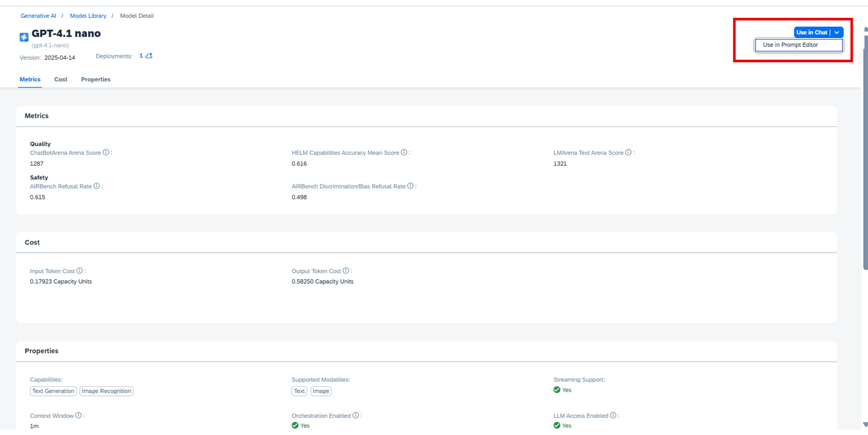868x435 pixels.
Task: Open the Input Token Cost info icon
Action: (x=80, y=271)
